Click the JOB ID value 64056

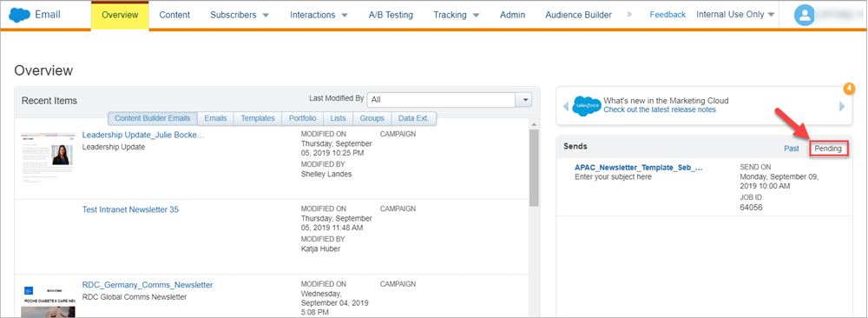click(751, 208)
